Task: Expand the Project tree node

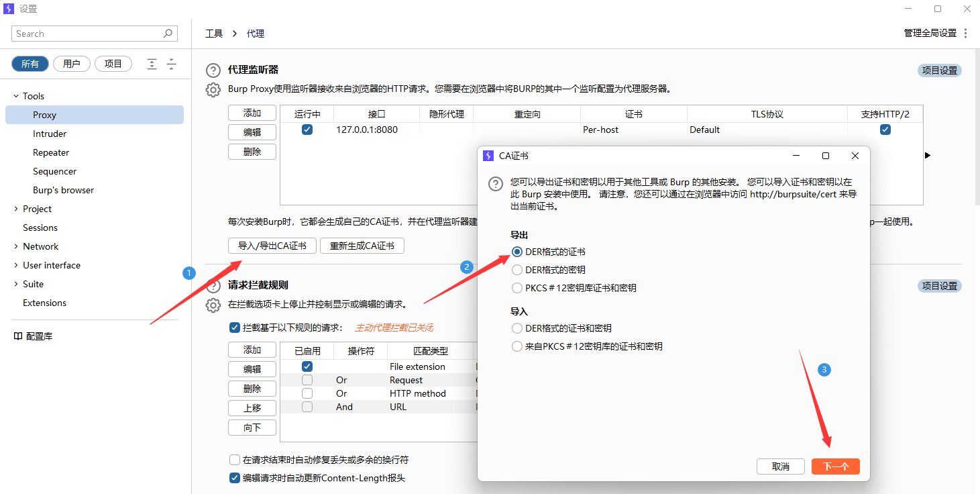Action: coord(16,209)
